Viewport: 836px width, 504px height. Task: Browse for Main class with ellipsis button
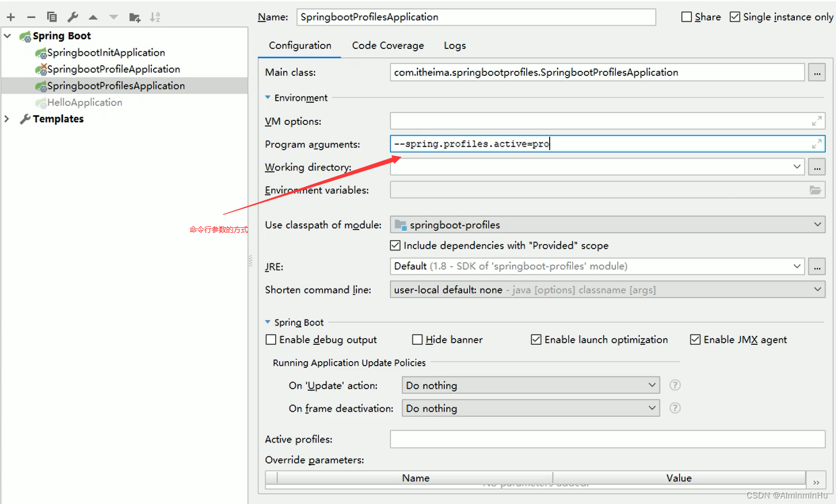click(817, 73)
